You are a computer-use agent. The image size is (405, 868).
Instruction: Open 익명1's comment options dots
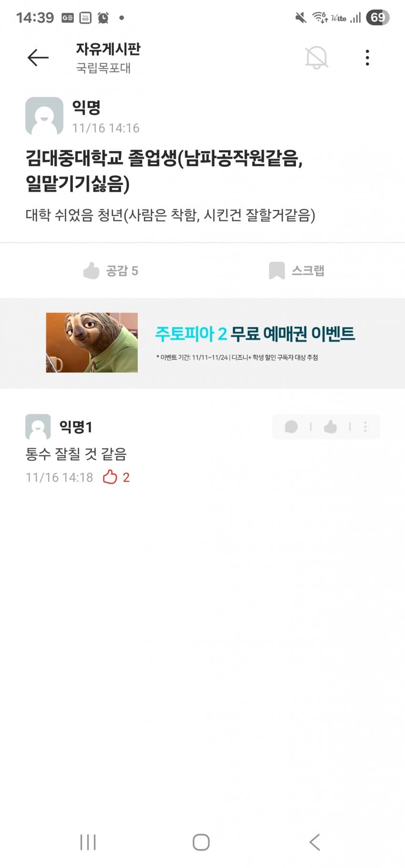click(x=365, y=427)
